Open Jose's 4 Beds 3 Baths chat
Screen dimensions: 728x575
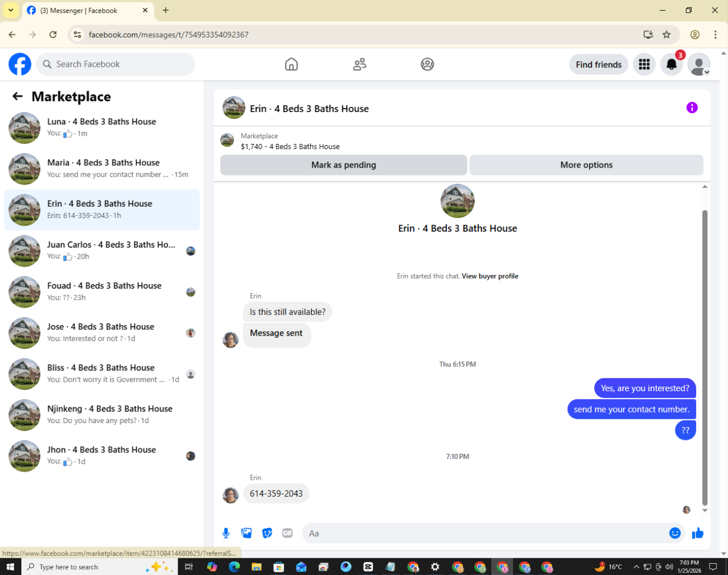coord(102,332)
